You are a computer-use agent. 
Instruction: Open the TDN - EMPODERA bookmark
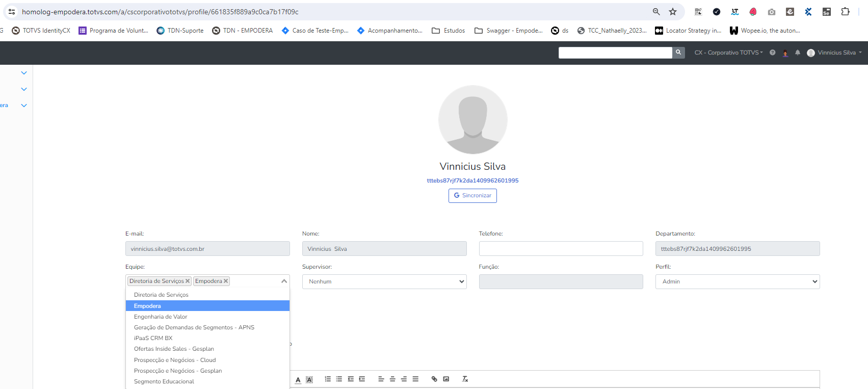[242, 31]
